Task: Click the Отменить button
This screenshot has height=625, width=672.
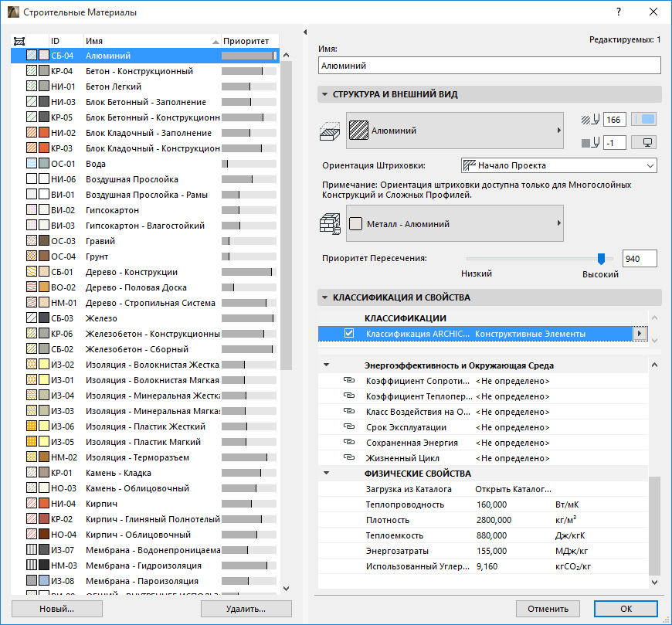Action: click(548, 609)
